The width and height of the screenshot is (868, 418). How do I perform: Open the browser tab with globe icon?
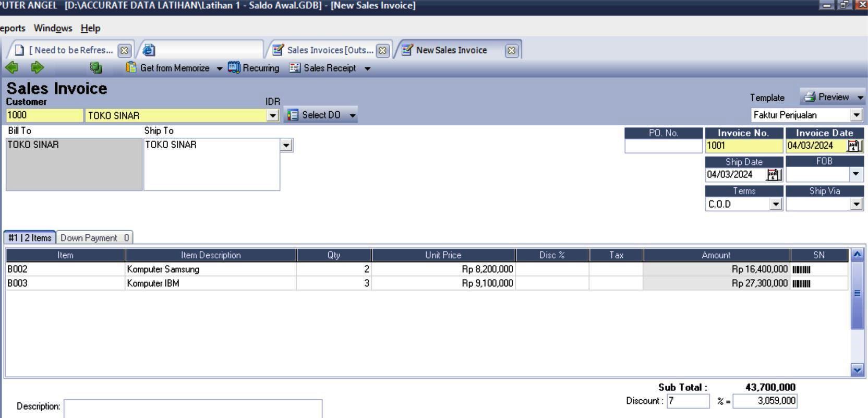[x=149, y=50]
